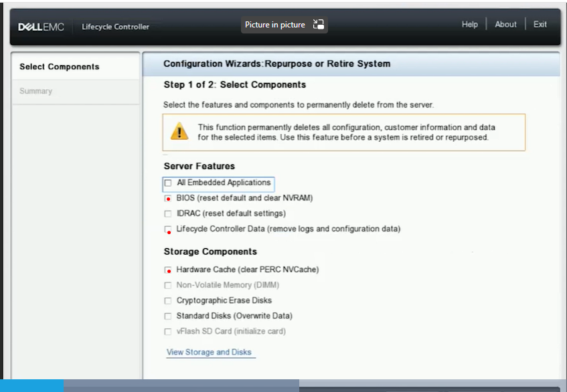Open the About page
The image size is (567, 392).
(x=505, y=24)
